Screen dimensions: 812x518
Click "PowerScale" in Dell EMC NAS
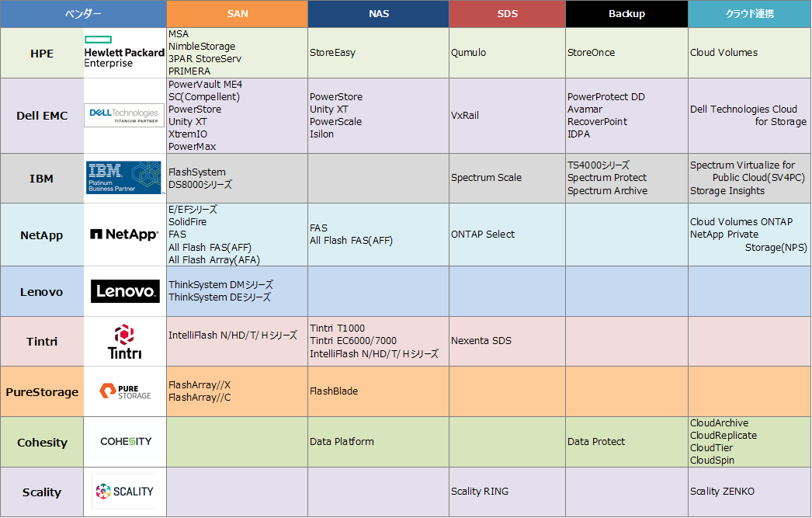pyautogui.click(x=335, y=122)
